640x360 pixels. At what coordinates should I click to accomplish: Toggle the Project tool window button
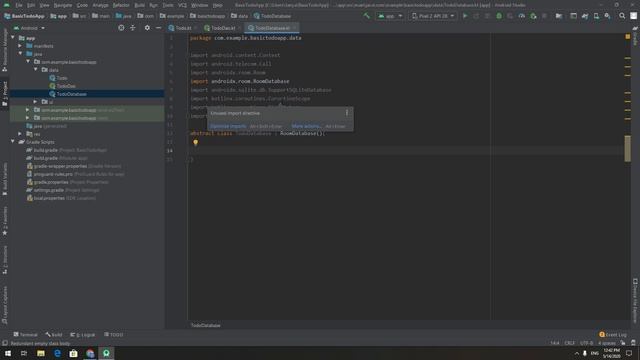click(x=5, y=93)
